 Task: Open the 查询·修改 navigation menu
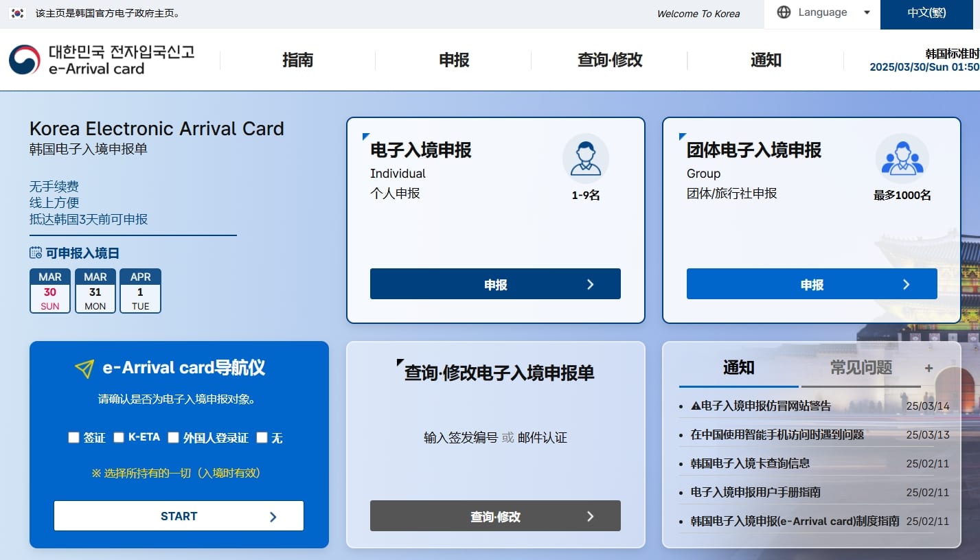coord(609,60)
